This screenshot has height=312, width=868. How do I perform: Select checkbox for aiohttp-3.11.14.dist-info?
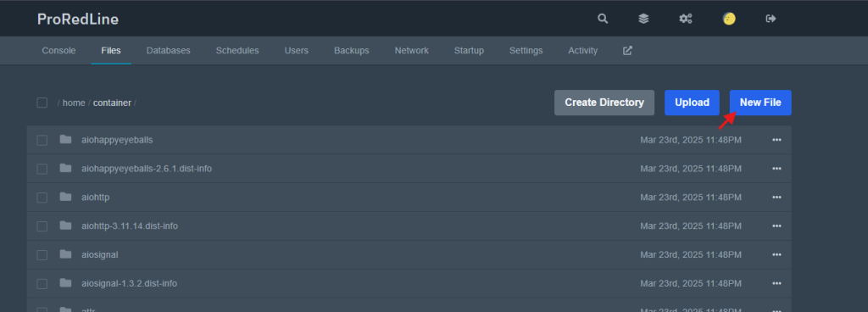pyautogui.click(x=42, y=226)
